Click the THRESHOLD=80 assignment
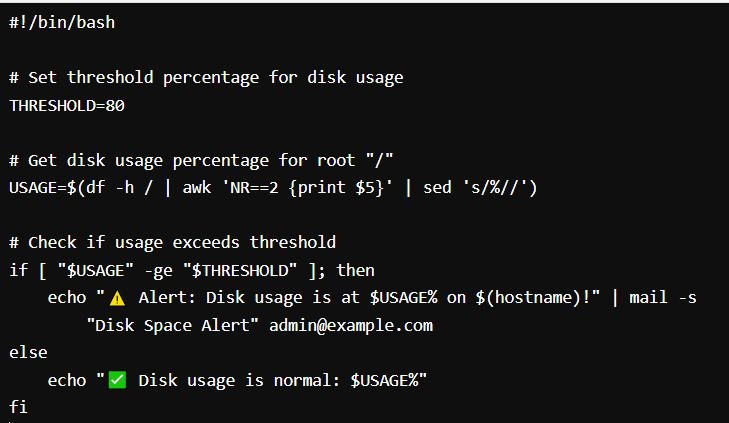The width and height of the screenshot is (729, 423). (x=67, y=106)
